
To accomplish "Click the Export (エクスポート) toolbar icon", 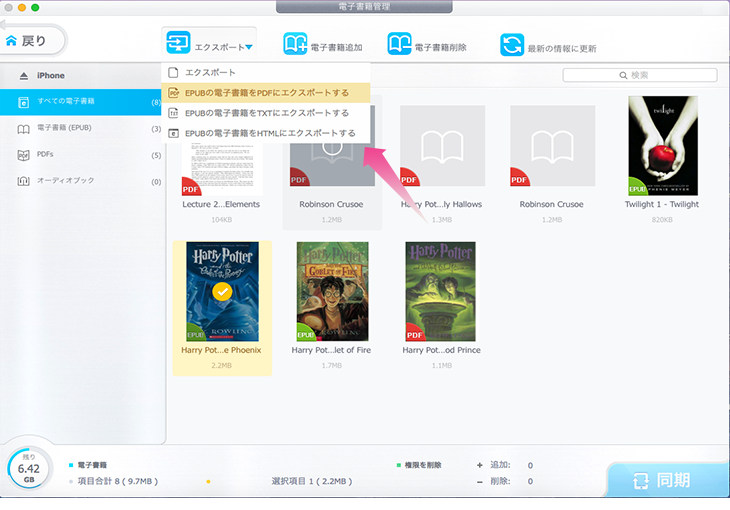I will coord(178,43).
